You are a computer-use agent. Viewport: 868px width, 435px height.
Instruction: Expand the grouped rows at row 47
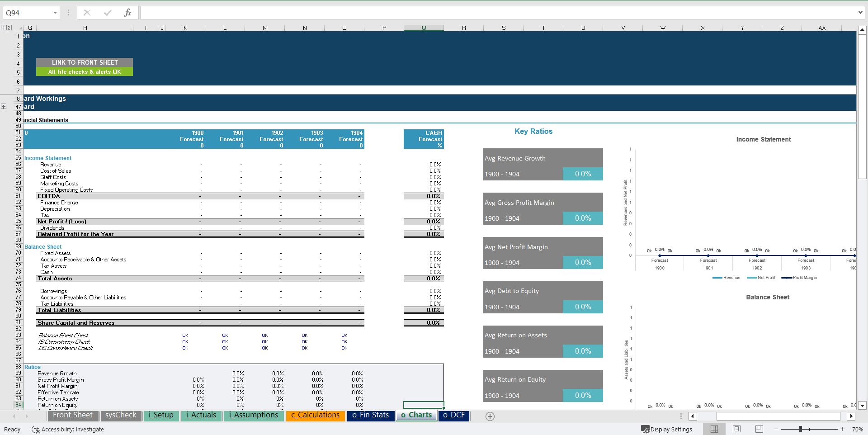[x=4, y=107]
